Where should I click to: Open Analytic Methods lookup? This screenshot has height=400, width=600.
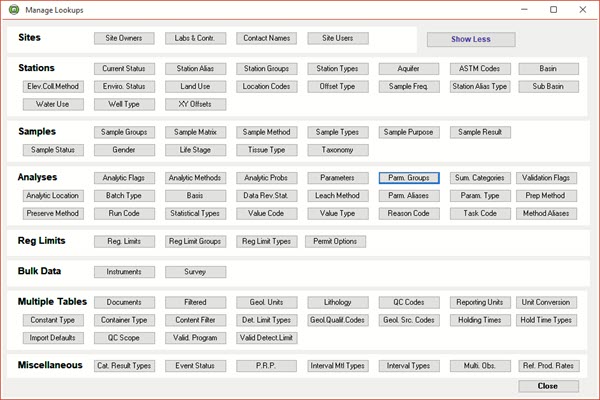(196, 178)
